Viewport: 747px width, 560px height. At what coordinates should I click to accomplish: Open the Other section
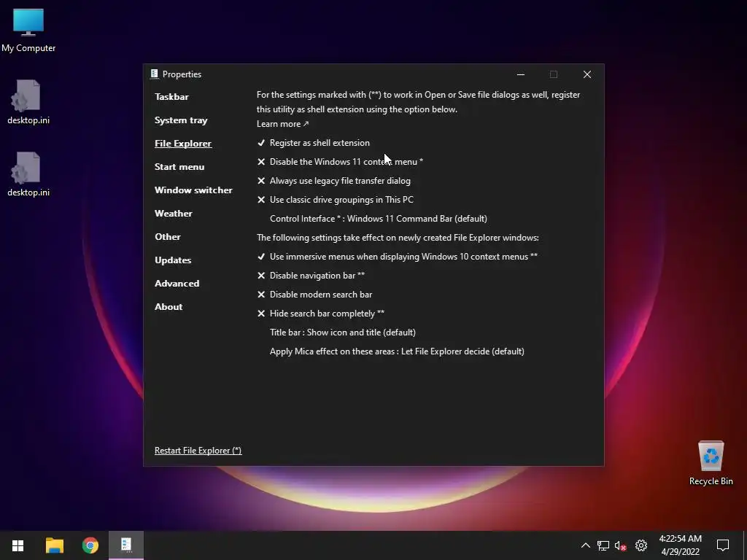[168, 237]
